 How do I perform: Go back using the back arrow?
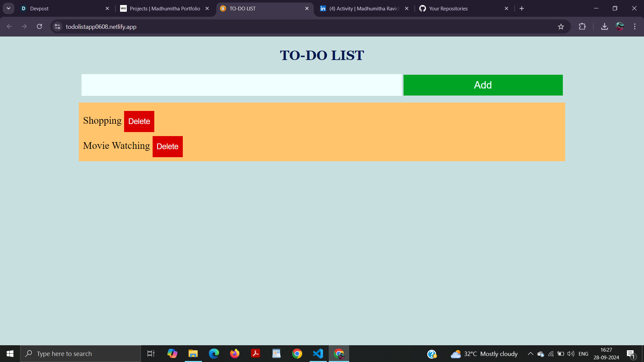pos(9,26)
